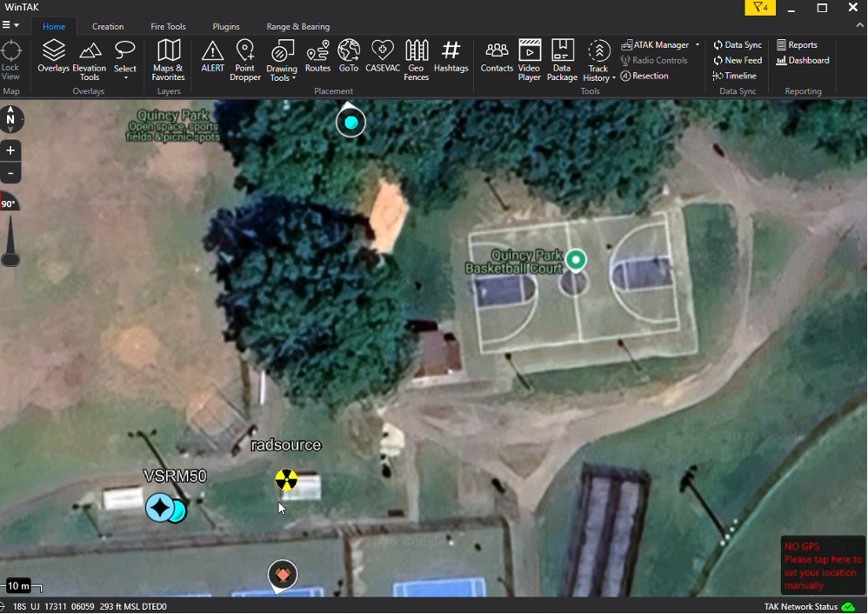The height and width of the screenshot is (614, 868).
Task: Select the radiation radsource marker
Action: (286, 479)
